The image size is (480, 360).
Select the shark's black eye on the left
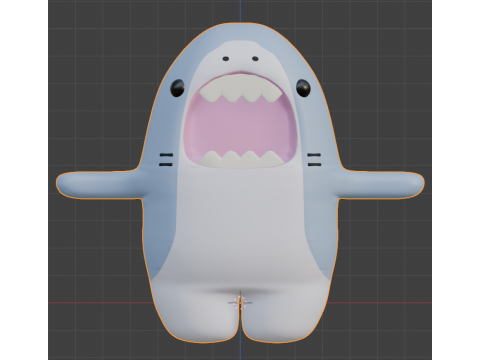point(177,88)
